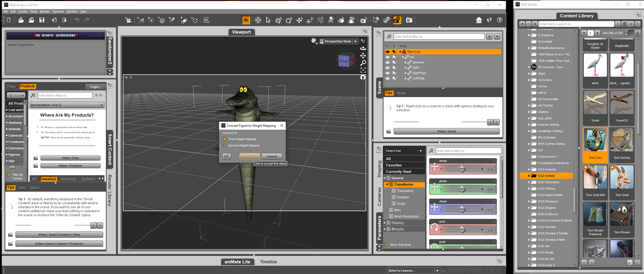The image size is (644, 274).
Task: Create a new distant light
Action: pos(140,20)
